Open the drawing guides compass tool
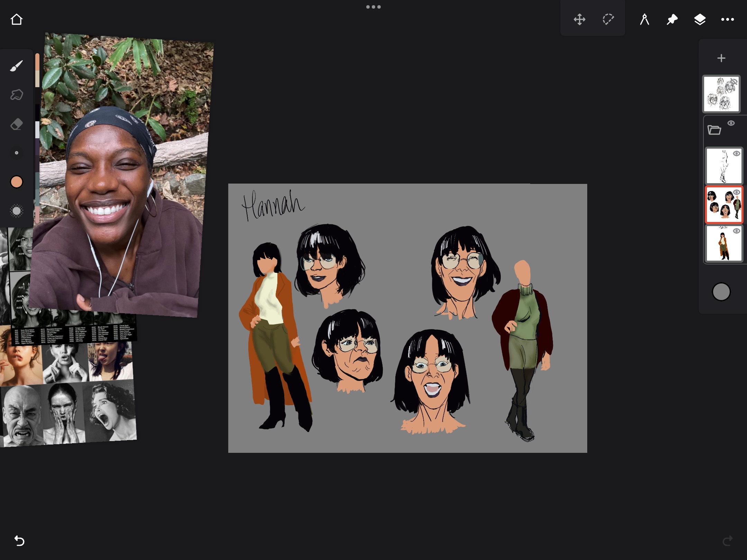 click(644, 19)
